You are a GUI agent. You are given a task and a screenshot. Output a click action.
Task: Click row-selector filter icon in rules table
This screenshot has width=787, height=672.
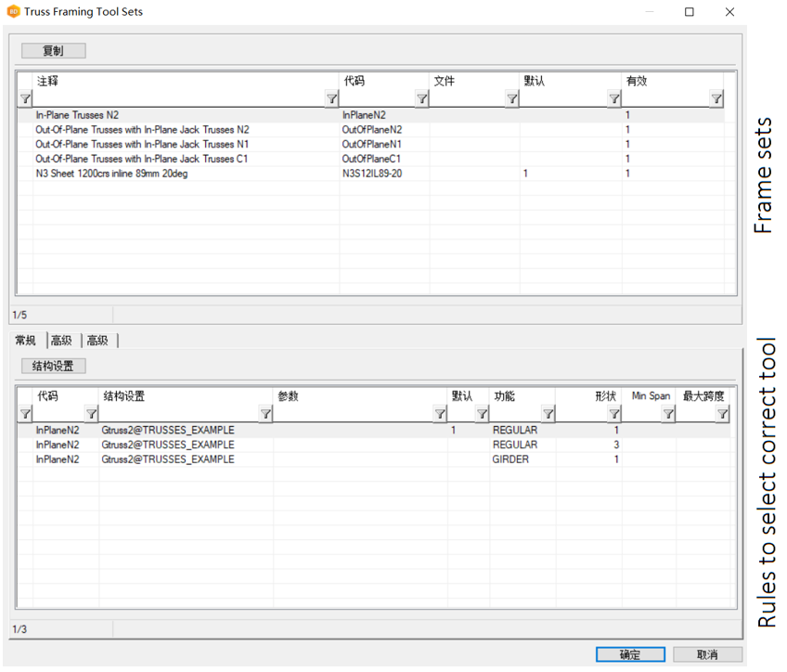(25, 414)
